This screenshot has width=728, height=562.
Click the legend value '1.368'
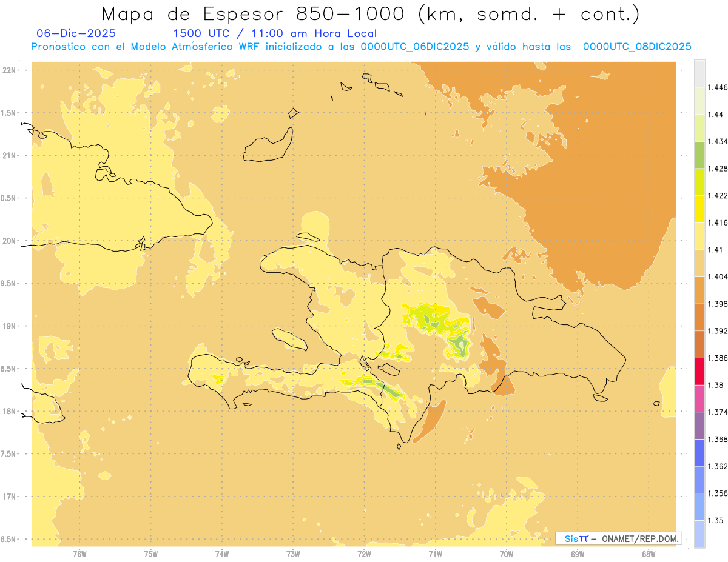[x=719, y=439]
